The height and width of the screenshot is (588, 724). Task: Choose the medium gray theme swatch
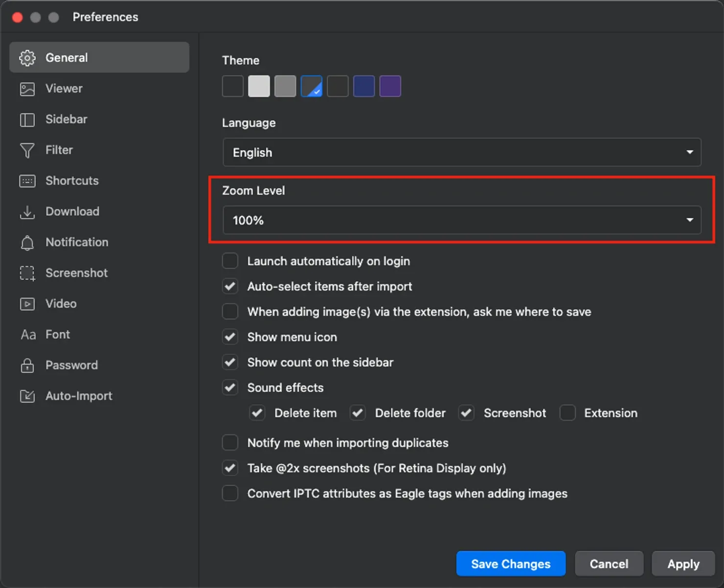285,87
